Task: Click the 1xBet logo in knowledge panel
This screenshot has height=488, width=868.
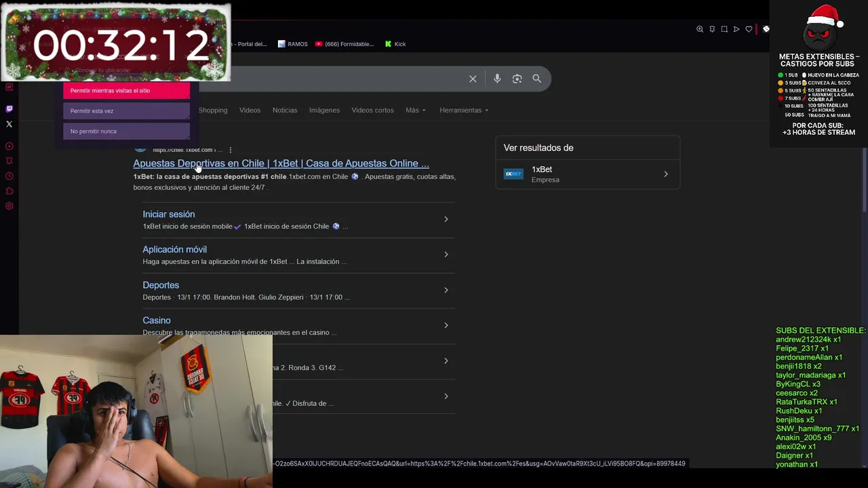Action: click(x=513, y=174)
